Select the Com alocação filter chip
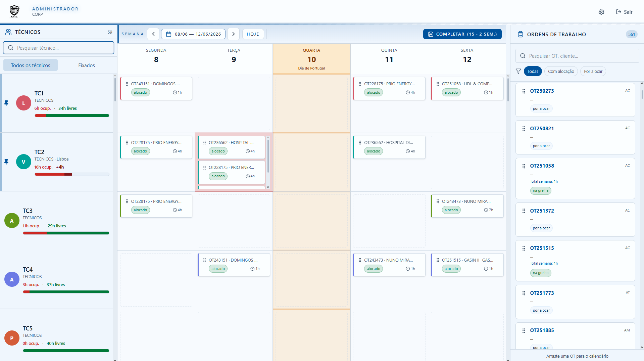Screen dimensions: 644x361 click(x=561, y=71)
